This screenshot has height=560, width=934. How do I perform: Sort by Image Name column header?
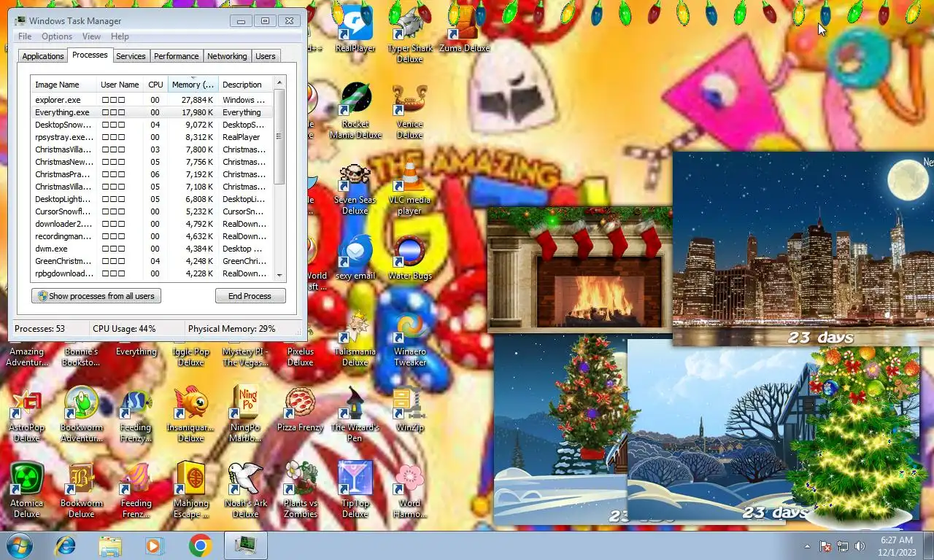click(x=63, y=85)
